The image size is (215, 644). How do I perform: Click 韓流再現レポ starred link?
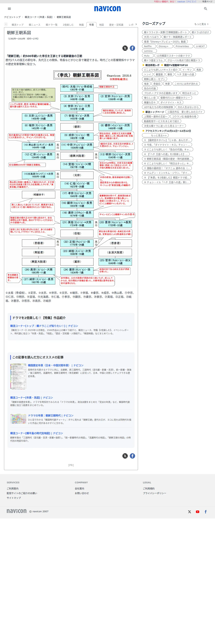152,65
